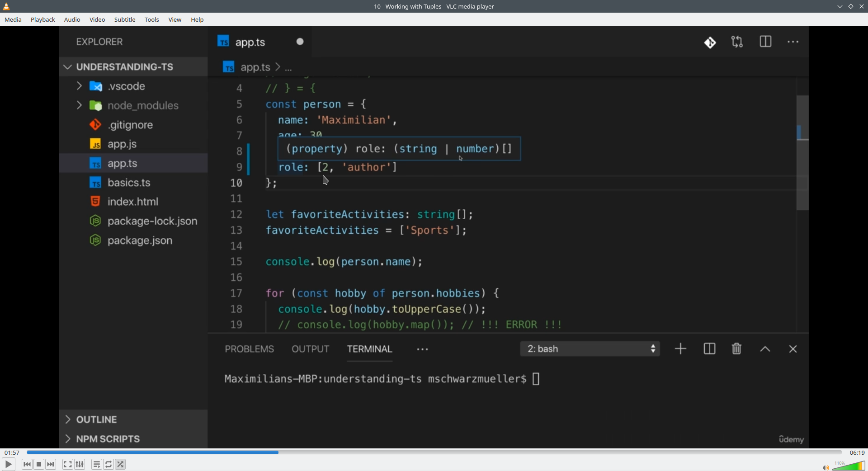Stop the video playback

click(39, 464)
